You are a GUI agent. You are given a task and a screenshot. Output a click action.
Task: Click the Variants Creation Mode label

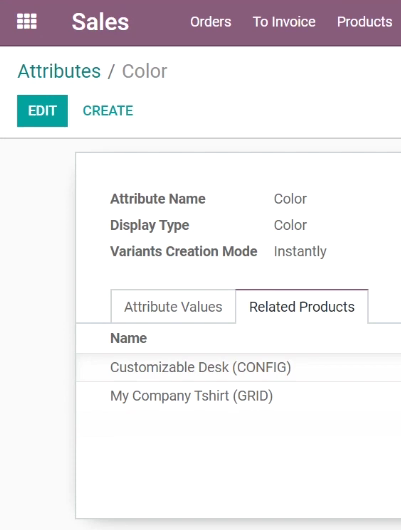(184, 251)
